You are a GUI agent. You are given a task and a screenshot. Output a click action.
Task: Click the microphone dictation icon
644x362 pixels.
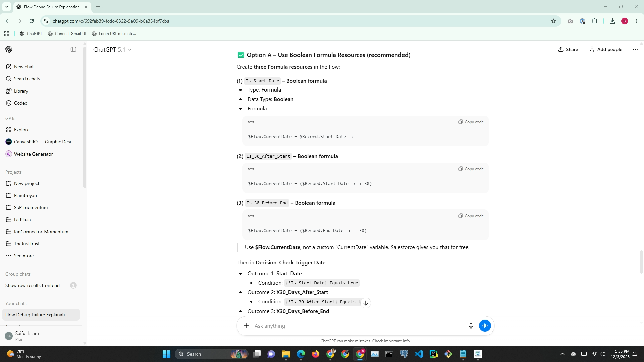coord(471,326)
